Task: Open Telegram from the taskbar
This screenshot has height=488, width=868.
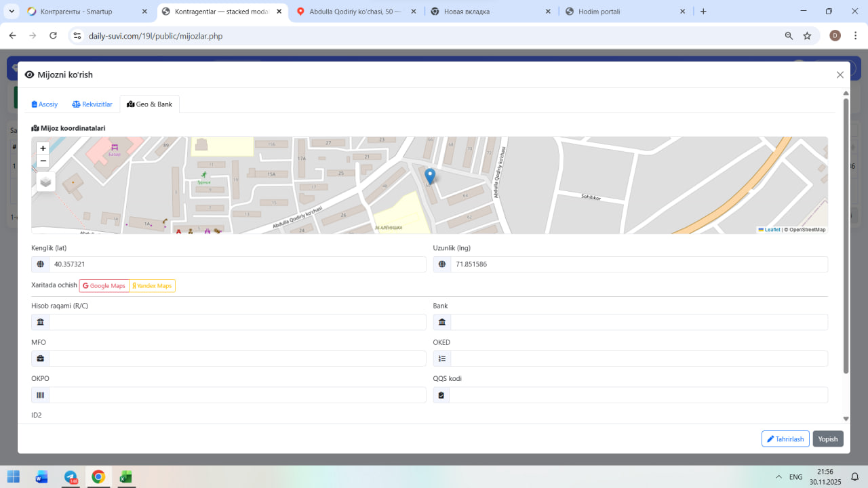Action: [x=71, y=477]
